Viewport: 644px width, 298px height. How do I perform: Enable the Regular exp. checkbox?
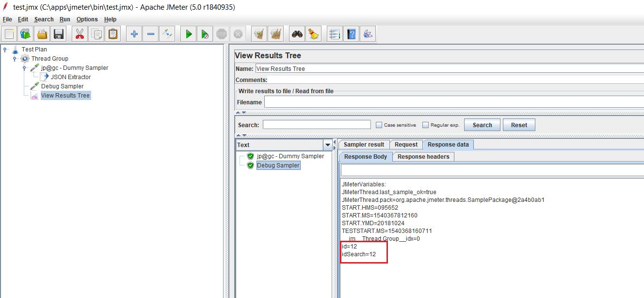click(425, 125)
